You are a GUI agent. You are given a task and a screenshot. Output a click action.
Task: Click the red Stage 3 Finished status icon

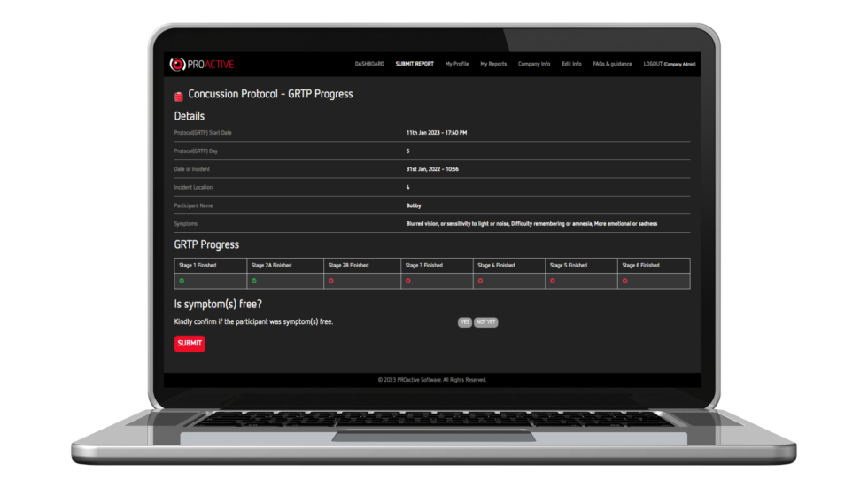(x=408, y=281)
